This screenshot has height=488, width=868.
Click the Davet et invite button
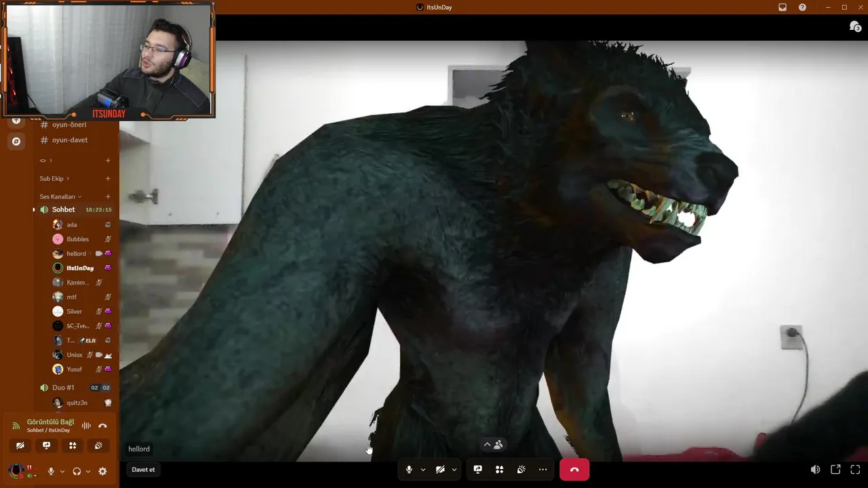(x=143, y=470)
